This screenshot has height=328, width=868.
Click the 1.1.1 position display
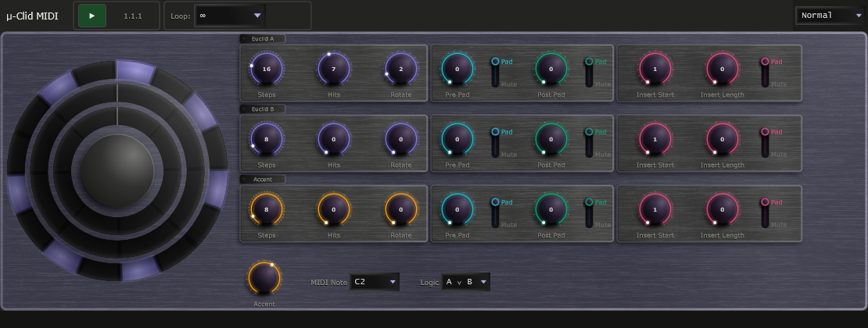[133, 16]
